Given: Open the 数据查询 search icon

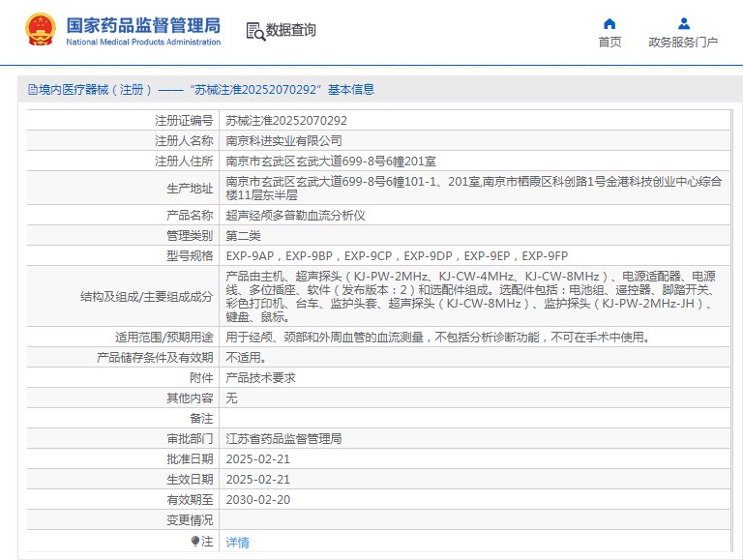Looking at the screenshot, I should tap(255, 31).
